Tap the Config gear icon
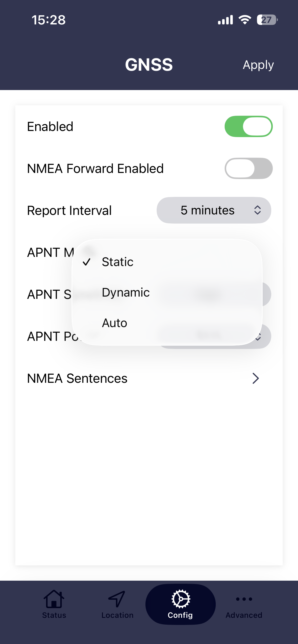Image resolution: width=298 pixels, height=644 pixels. pos(181,599)
